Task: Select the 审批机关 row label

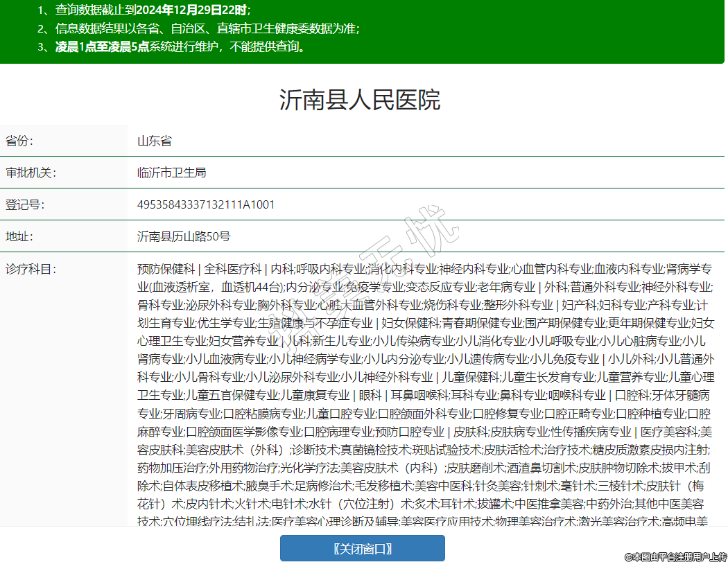Action: 30,173
